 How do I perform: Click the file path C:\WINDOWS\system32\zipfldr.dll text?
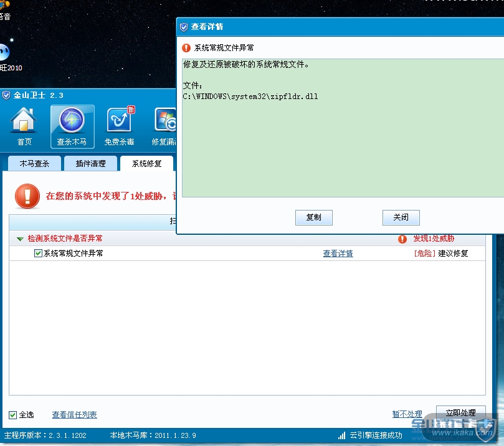250,97
